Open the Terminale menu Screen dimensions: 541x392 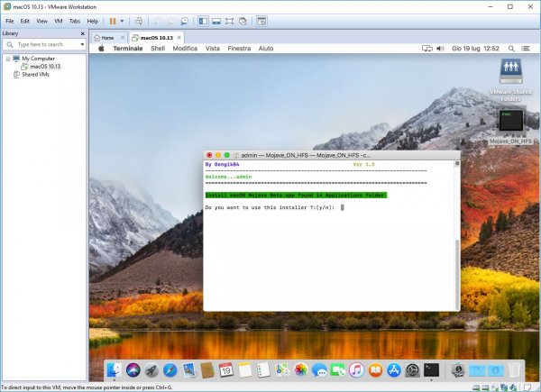(x=128, y=49)
